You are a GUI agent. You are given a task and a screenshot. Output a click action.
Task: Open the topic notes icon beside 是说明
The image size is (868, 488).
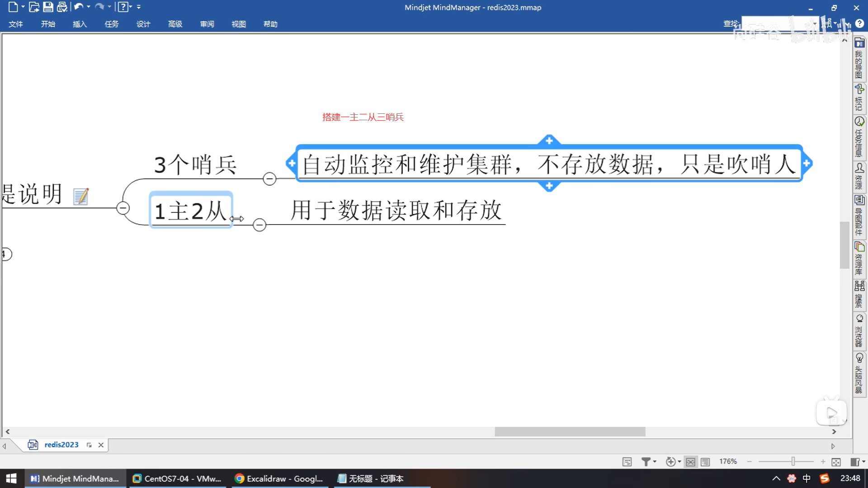(x=81, y=196)
